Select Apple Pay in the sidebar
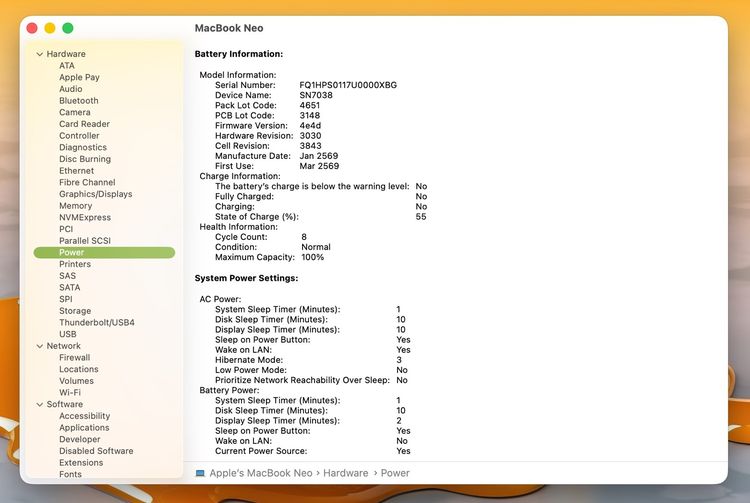The image size is (750, 503). point(79,77)
